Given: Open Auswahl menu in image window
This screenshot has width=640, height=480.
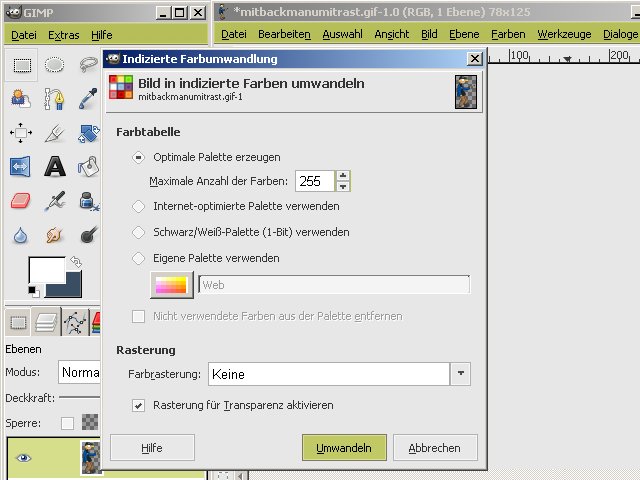Looking at the screenshot, I should (x=342, y=34).
